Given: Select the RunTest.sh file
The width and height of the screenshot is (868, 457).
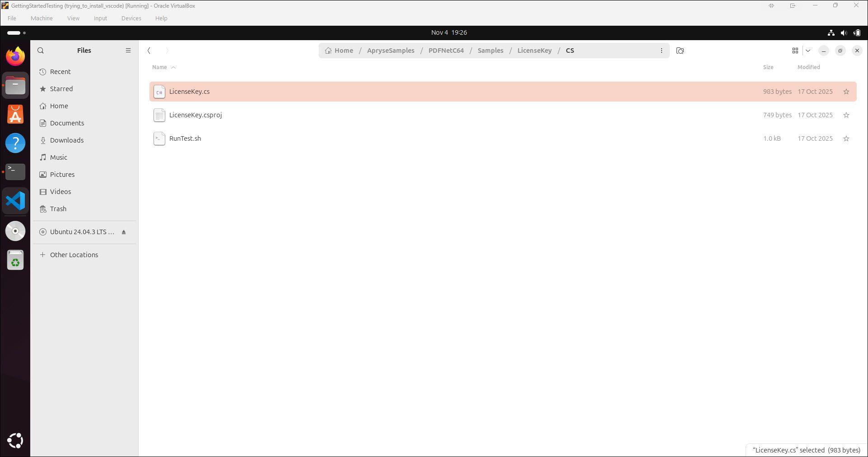Looking at the screenshot, I should click(x=185, y=138).
